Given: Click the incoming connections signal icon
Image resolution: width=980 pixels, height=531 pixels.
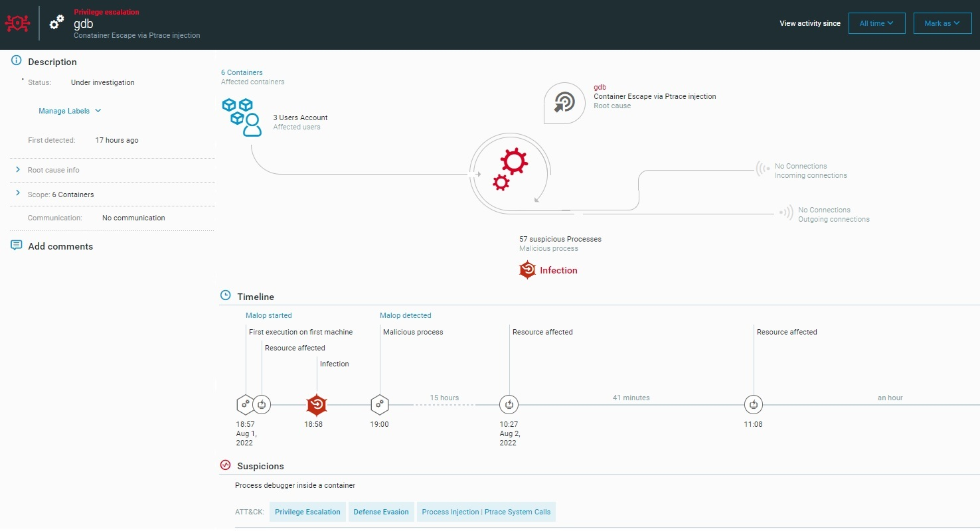Looking at the screenshot, I should pyautogui.click(x=763, y=170).
